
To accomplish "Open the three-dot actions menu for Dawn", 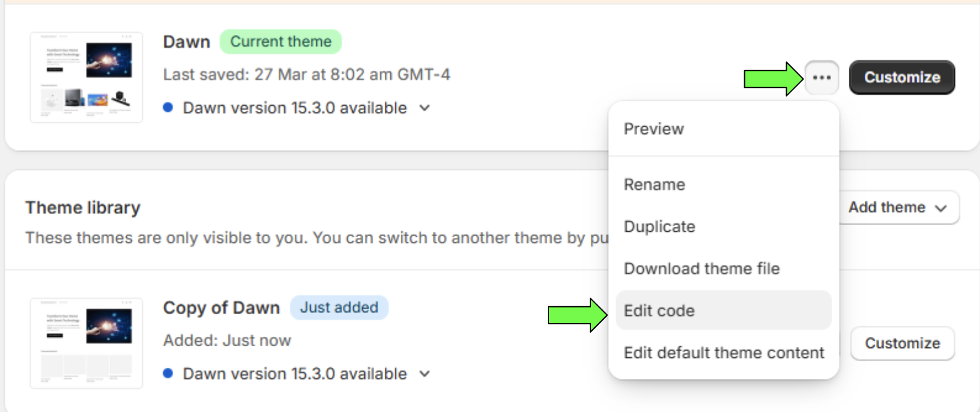I will (821, 77).
